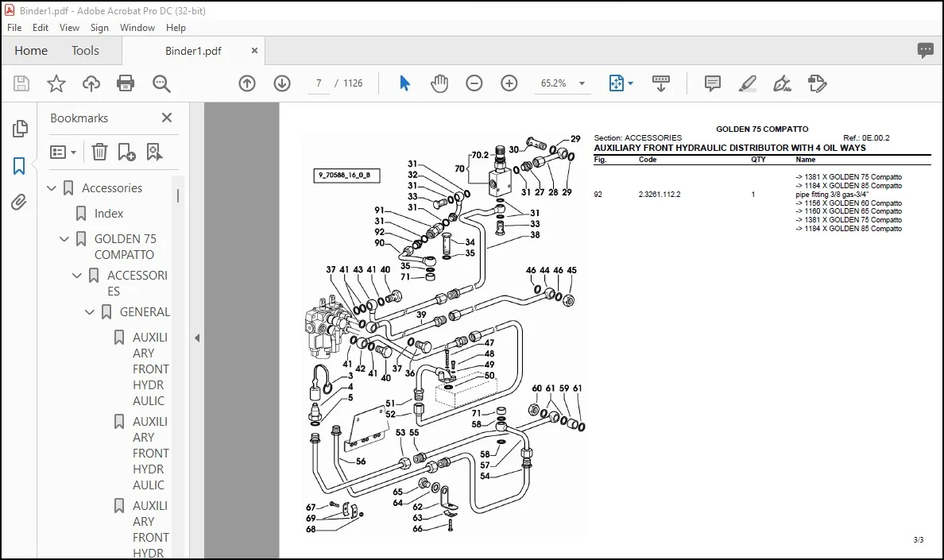Screen dimensions: 944x560
Task: Open the Edit menu
Action: click(41, 28)
